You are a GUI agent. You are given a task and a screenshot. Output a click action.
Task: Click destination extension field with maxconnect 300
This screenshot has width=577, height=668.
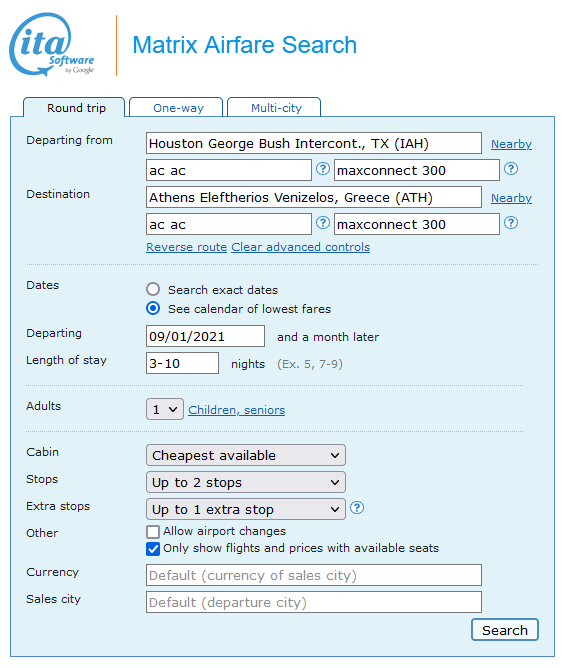pyautogui.click(x=417, y=224)
